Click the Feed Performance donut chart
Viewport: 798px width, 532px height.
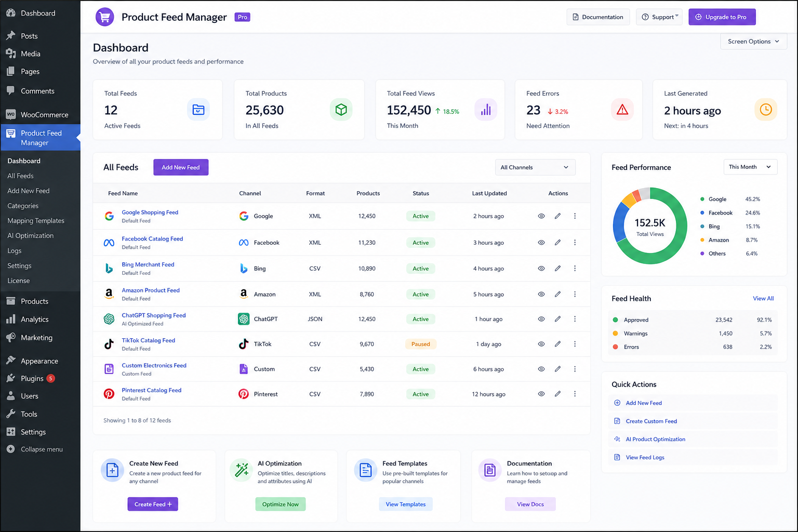[650, 226]
